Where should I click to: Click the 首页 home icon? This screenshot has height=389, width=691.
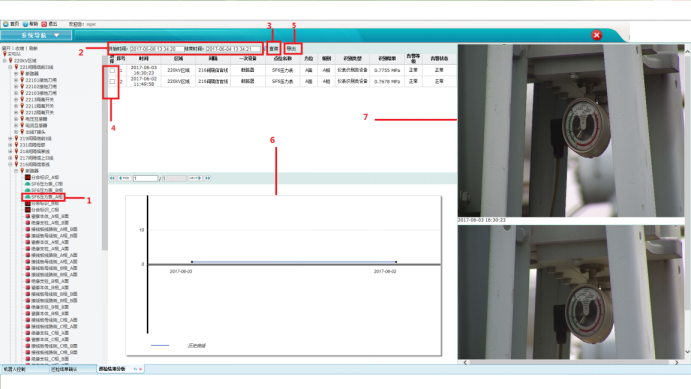point(5,24)
